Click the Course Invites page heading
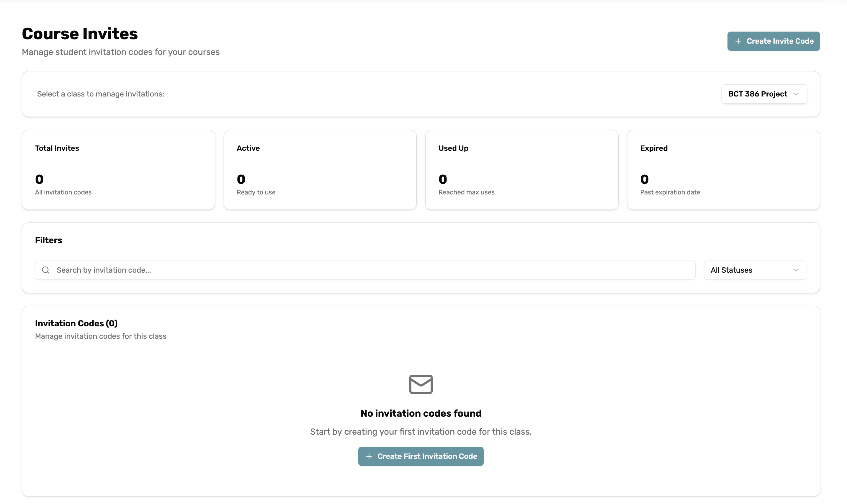Viewport: 847px width, 504px height. [x=79, y=33]
